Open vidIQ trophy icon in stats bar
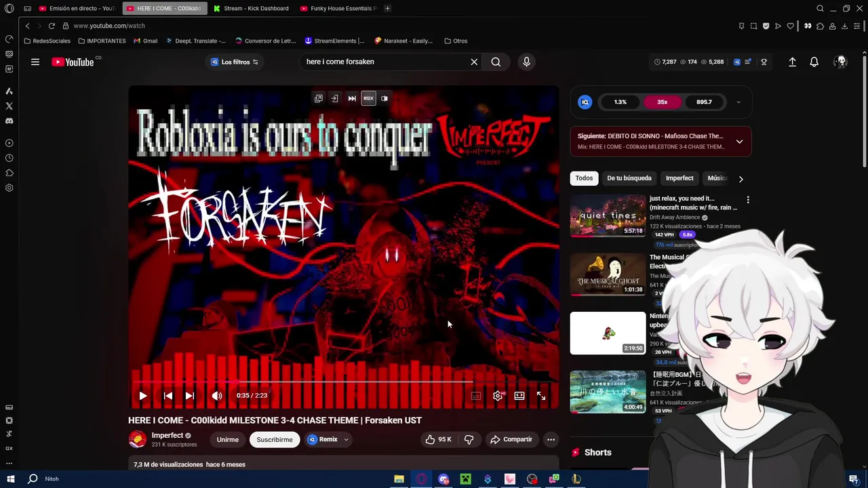The image size is (868, 488). [764, 62]
